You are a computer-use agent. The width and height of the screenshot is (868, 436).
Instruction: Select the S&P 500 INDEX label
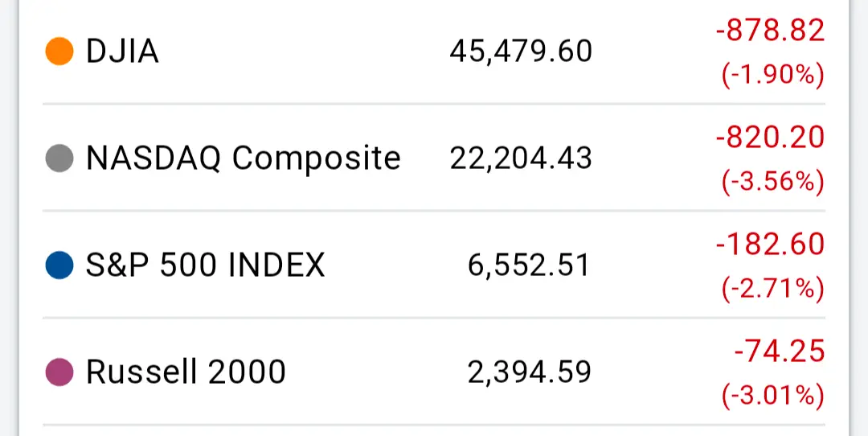[x=205, y=265]
